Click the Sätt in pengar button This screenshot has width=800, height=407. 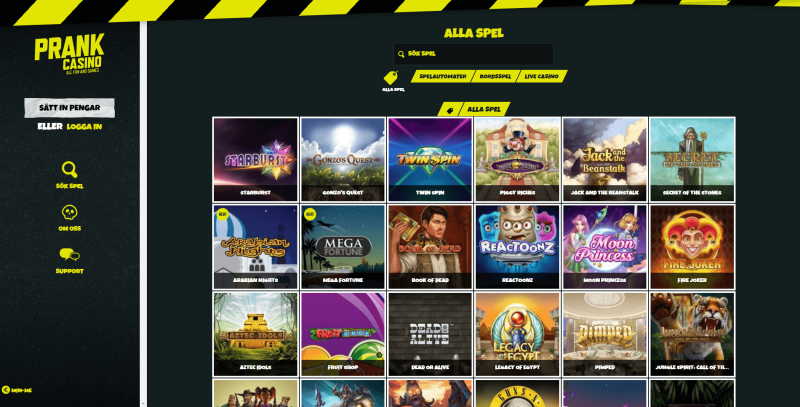tap(69, 108)
